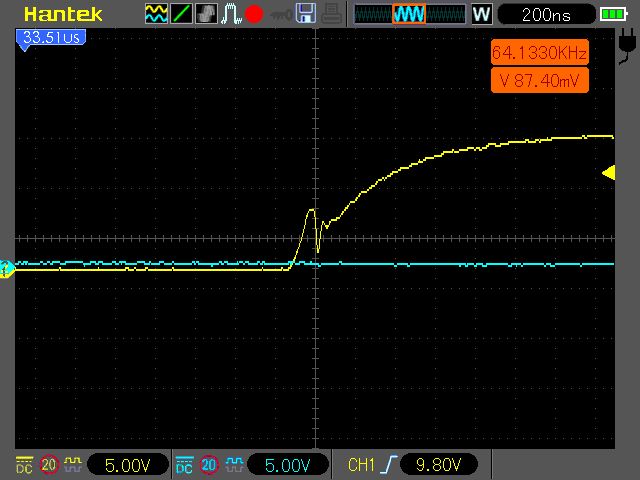Click the yellow trigger level arrow marker
The width and height of the screenshot is (640, 480).
(609, 173)
